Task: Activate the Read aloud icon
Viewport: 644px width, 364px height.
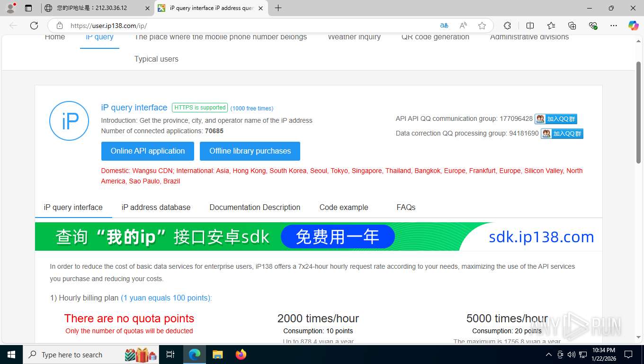Action: tap(463, 26)
